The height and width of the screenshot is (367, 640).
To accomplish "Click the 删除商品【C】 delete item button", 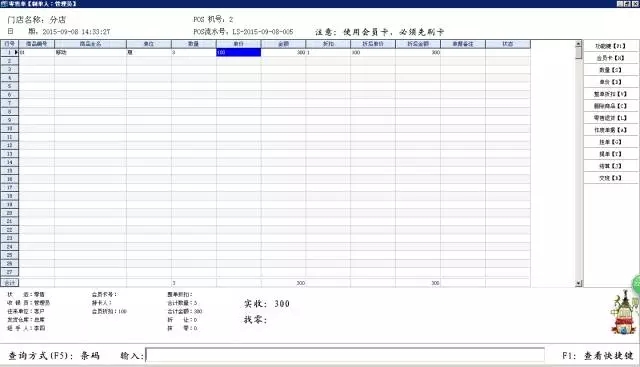I will (x=610, y=106).
